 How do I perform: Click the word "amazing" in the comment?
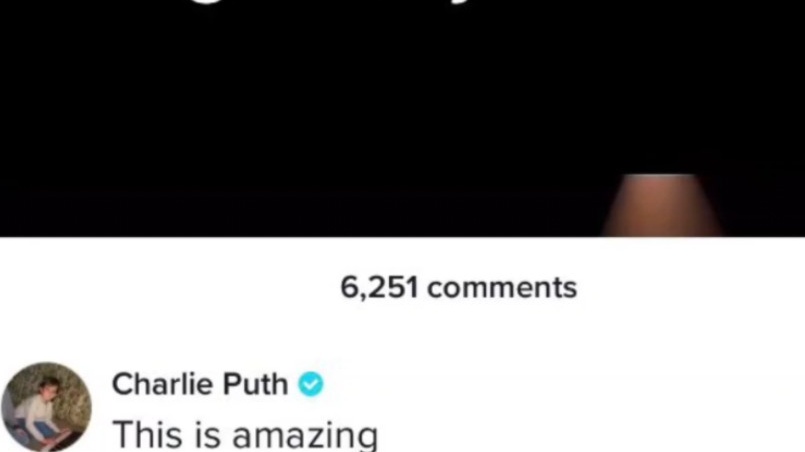point(305,436)
